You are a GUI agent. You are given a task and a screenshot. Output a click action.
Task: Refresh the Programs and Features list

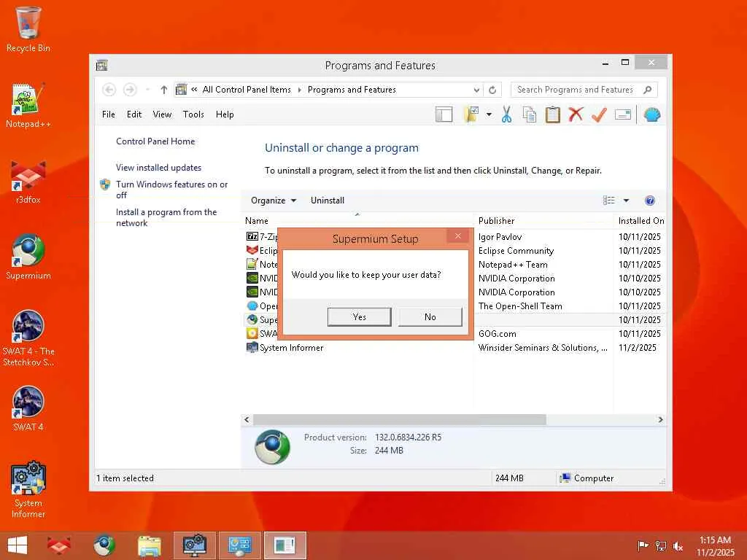coord(492,90)
